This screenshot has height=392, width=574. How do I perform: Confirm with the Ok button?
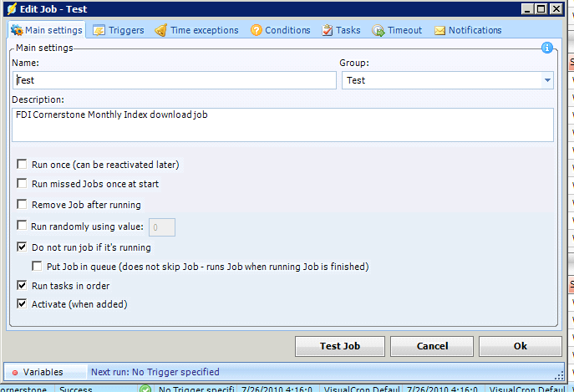[x=521, y=346]
